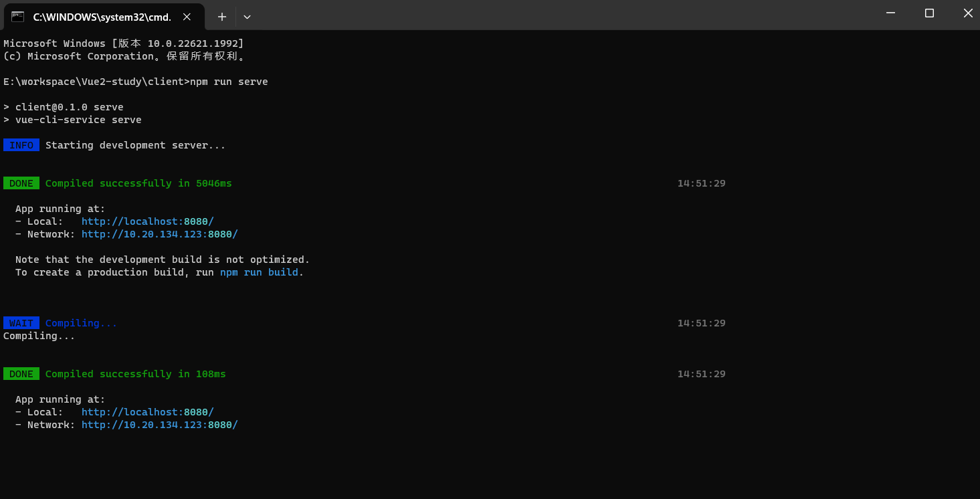This screenshot has width=980, height=499.
Task: Maximize the terminal window
Action: (929, 13)
